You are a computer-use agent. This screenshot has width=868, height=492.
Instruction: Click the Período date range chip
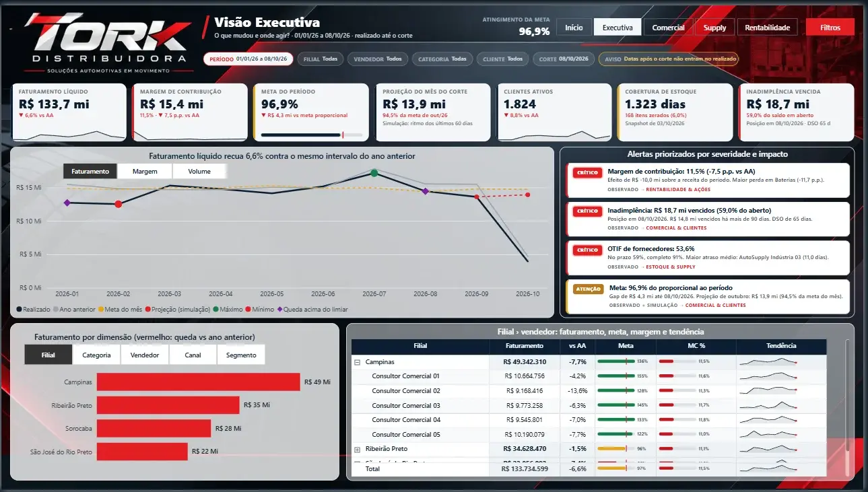tap(248, 59)
